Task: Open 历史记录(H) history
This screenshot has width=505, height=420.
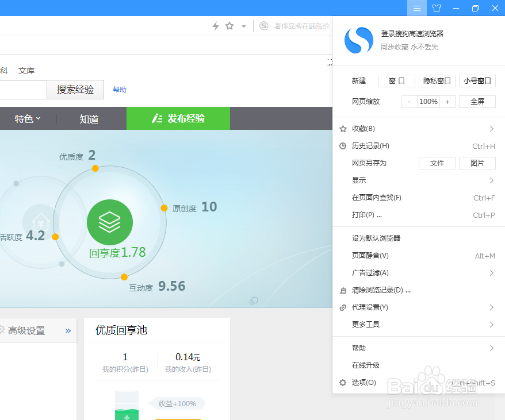Action: [418, 146]
